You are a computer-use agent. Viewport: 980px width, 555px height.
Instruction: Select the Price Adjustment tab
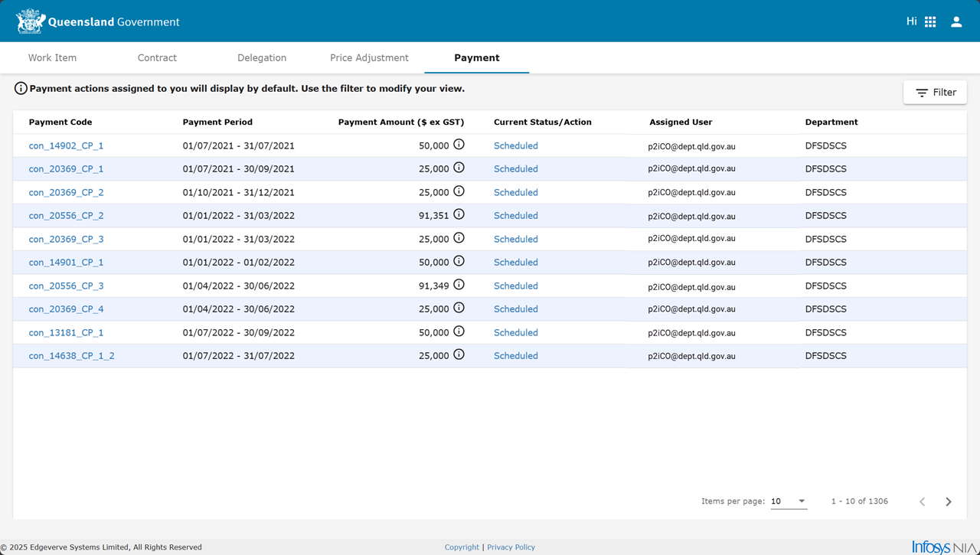tap(369, 58)
